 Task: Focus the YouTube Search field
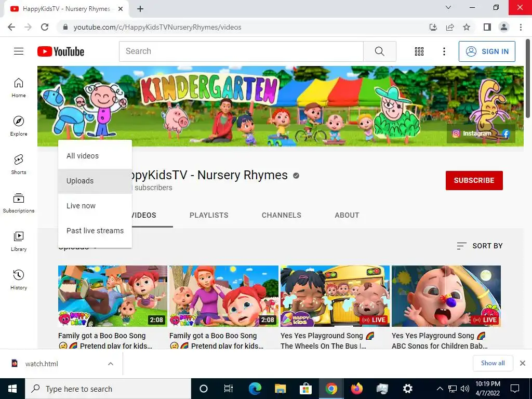coord(241,51)
